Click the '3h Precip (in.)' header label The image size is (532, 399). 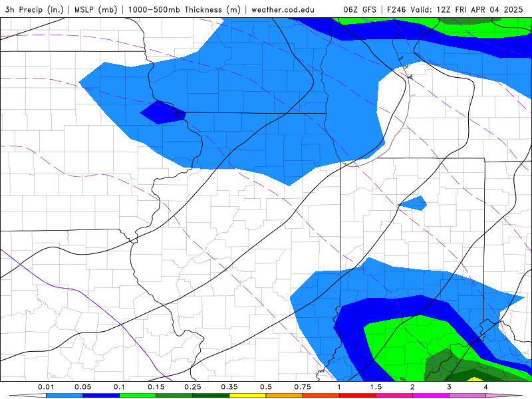35,9
